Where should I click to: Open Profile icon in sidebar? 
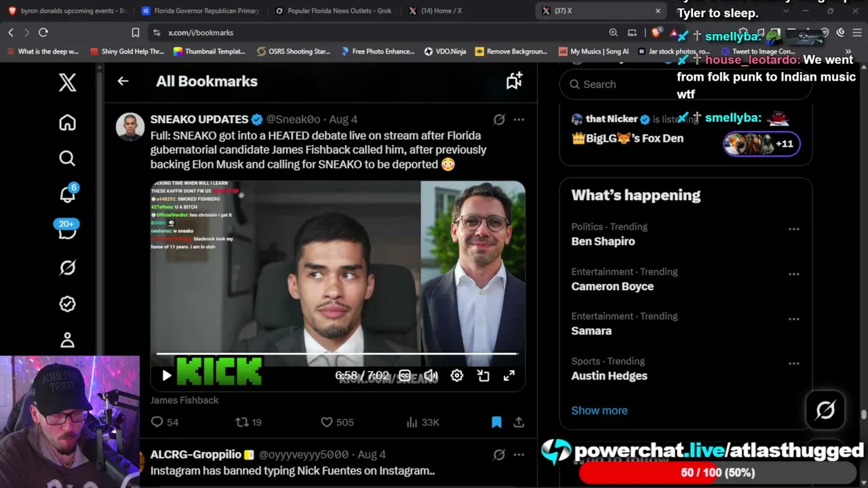(67, 340)
